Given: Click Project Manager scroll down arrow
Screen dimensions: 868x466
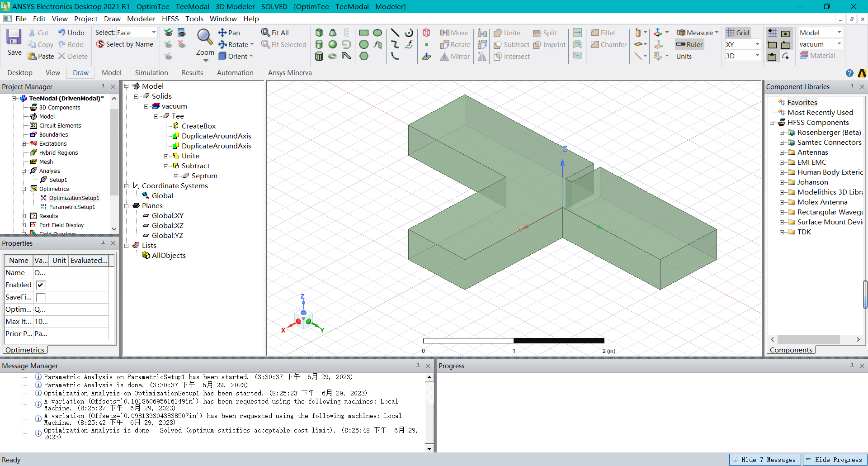Looking at the screenshot, I should tap(114, 229).
